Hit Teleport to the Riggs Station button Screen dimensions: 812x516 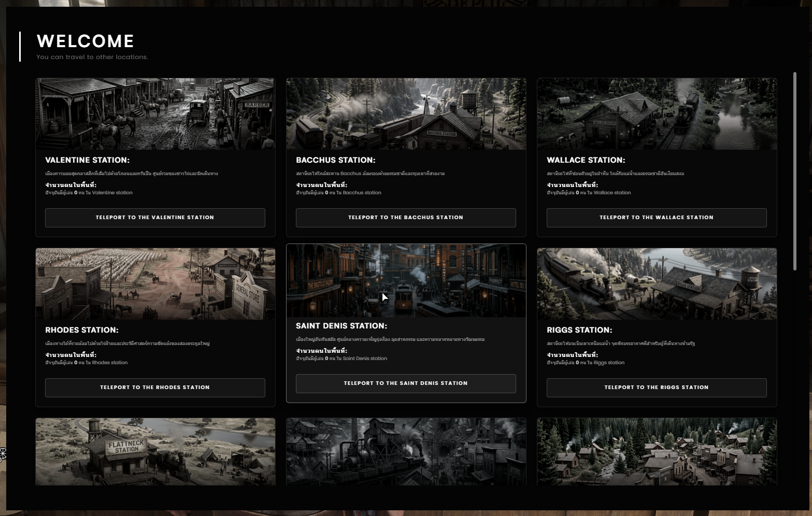click(657, 388)
